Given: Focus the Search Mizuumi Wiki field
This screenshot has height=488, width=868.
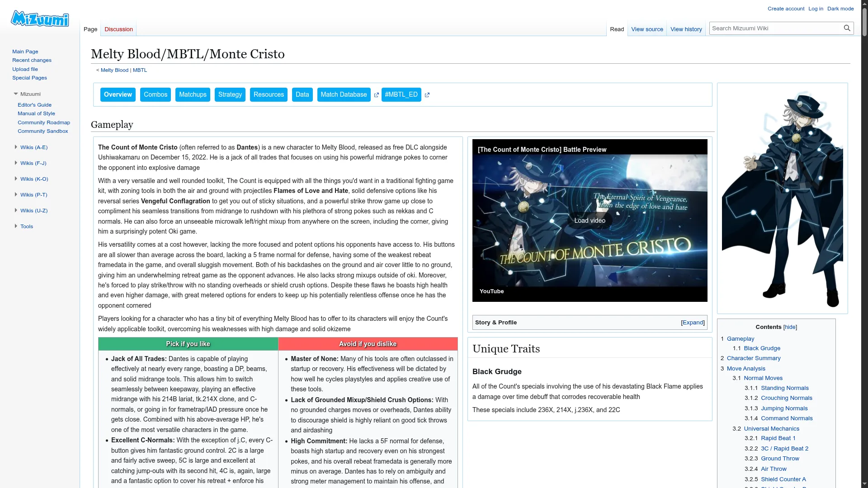Looking at the screenshot, I should [774, 28].
